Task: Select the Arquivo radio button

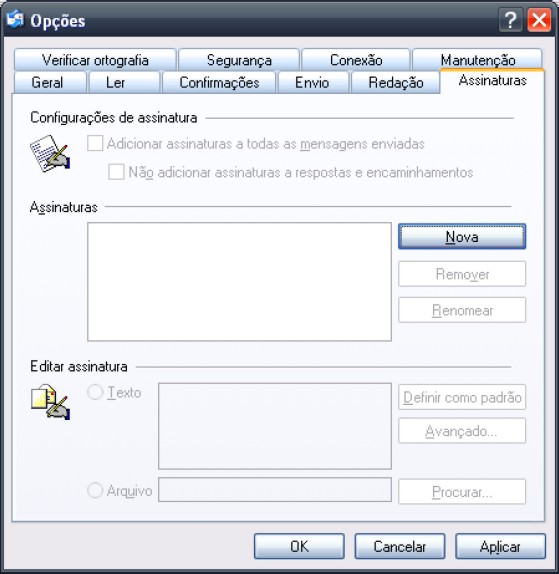Action: tap(95, 490)
